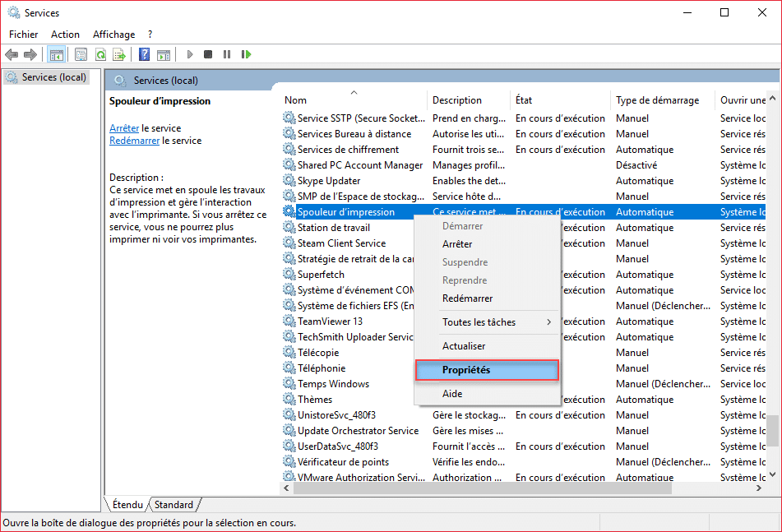Sort by the Nom column header
This screenshot has width=782, height=532.
[353, 99]
